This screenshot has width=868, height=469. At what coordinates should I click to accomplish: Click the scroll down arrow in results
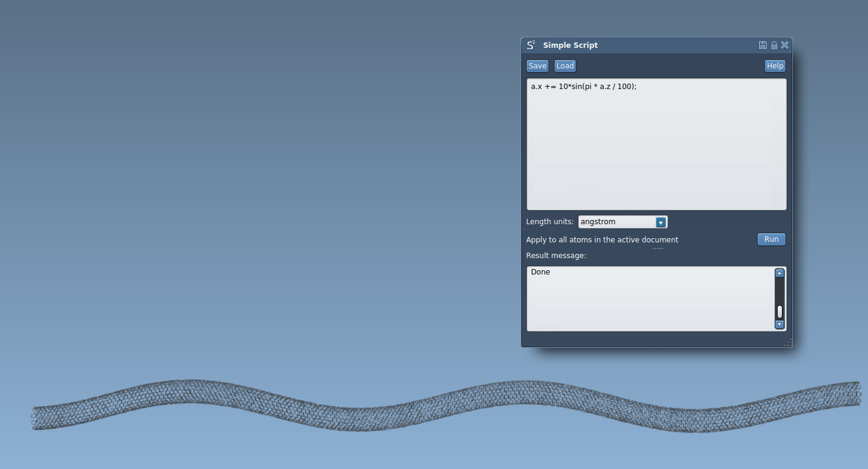click(x=780, y=325)
